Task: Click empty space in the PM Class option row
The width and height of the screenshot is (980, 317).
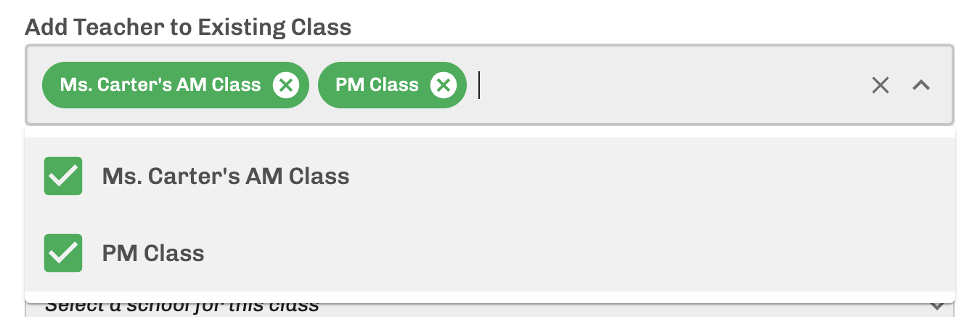Action: [581, 253]
